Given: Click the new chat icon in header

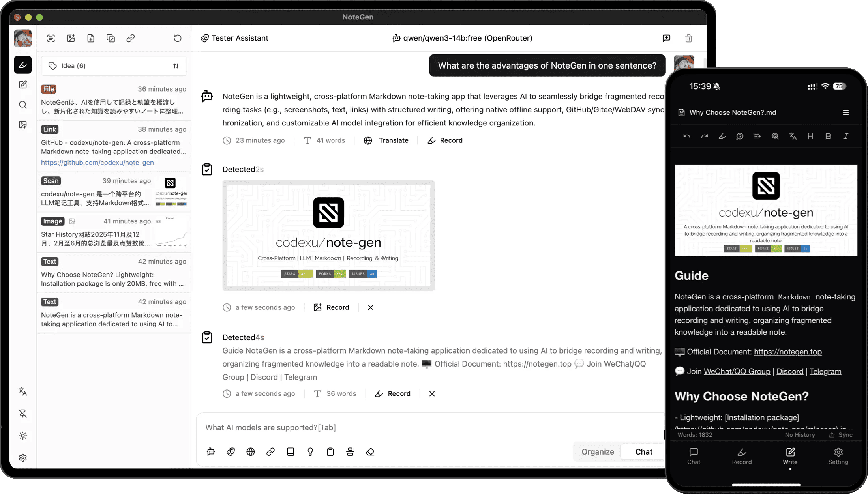Looking at the screenshot, I should coord(666,38).
